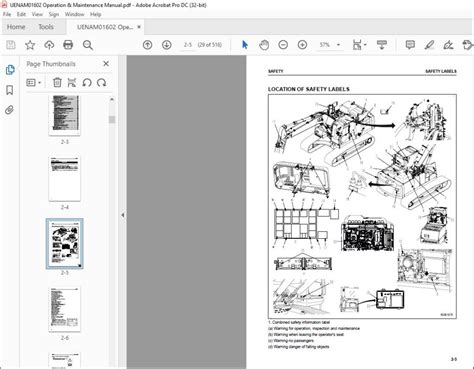This screenshot has height=369, width=474.
Task: Click the scrolling mode keyboard icon
Action: click(382, 45)
